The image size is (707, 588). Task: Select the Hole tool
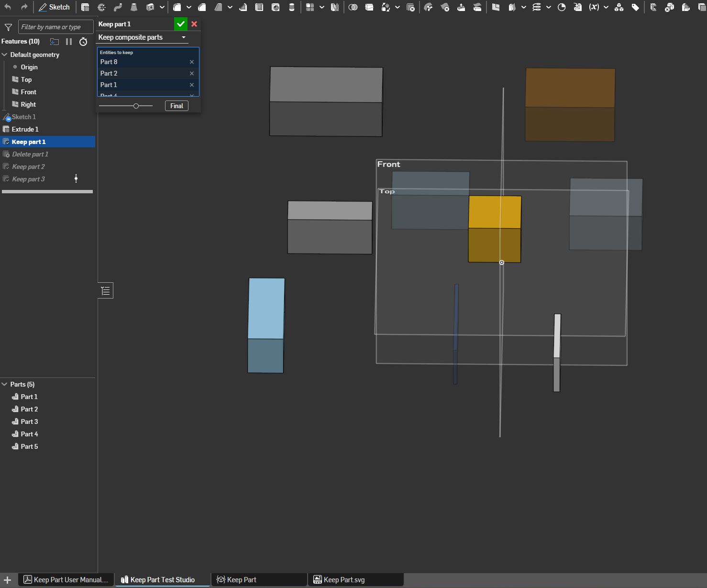pos(276,7)
